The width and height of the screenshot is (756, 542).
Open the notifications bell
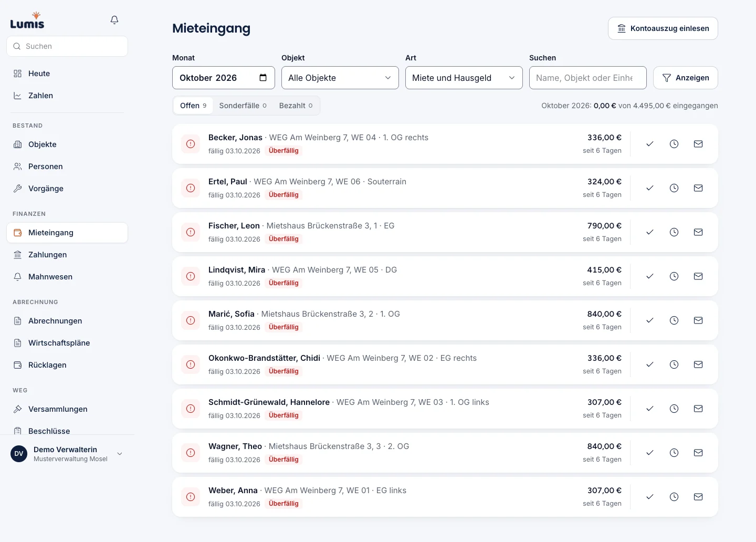[114, 20]
